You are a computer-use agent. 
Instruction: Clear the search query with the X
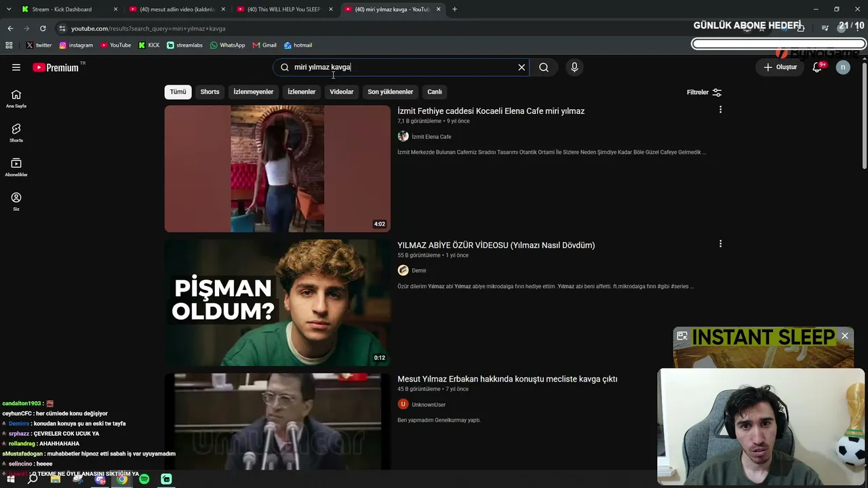(521, 67)
